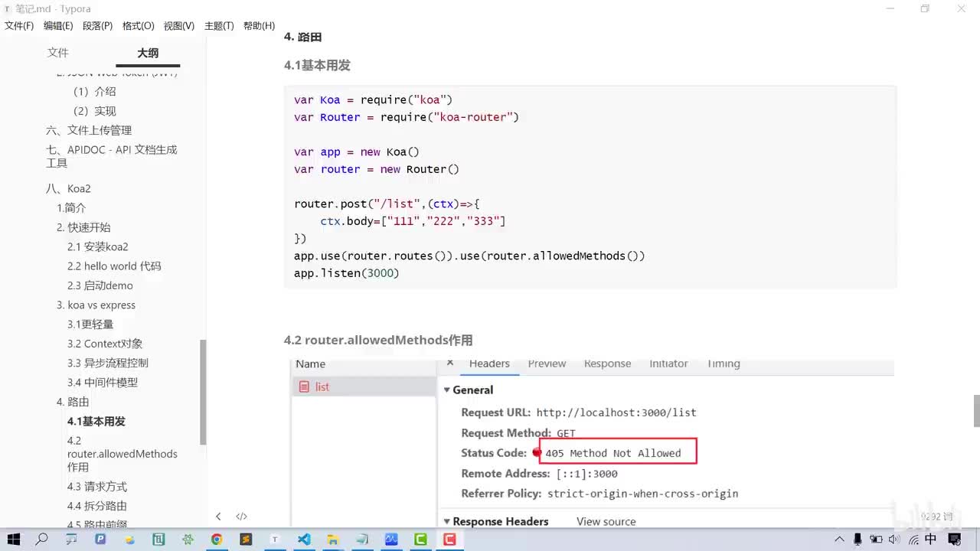This screenshot has height=551, width=980.
Task: Jump to outline item (1) 介绍
Action: pyautogui.click(x=95, y=91)
